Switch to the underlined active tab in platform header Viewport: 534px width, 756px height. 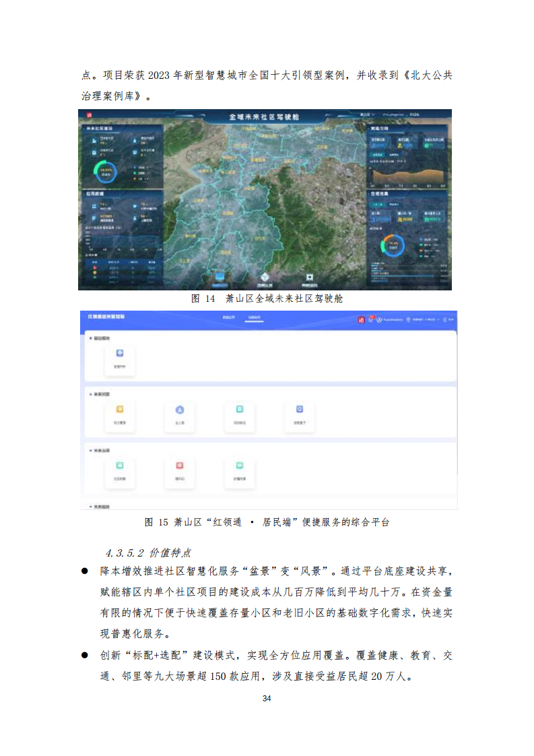coord(254,318)
